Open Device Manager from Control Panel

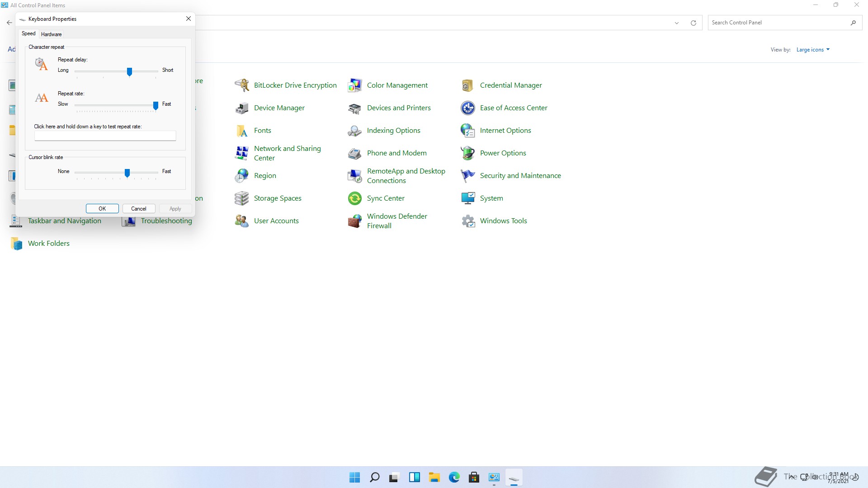[279, 108]
